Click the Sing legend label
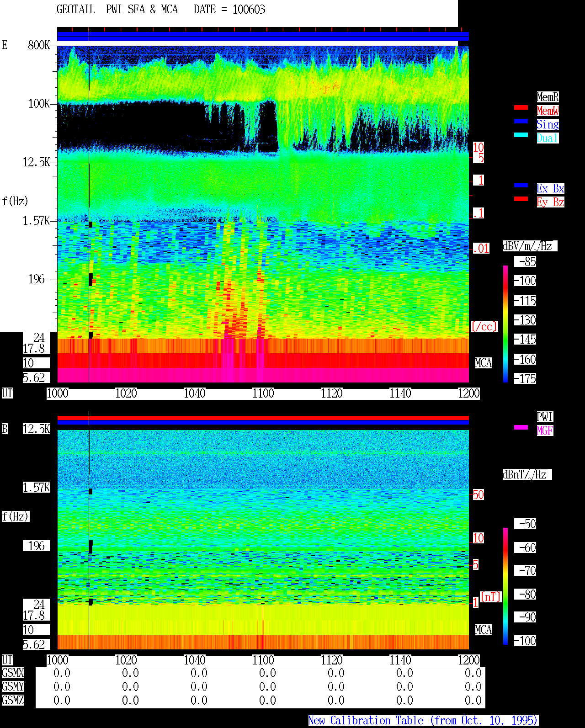This screenshot has height=728, width=585. pyautogui.click(x=548, y=124)
